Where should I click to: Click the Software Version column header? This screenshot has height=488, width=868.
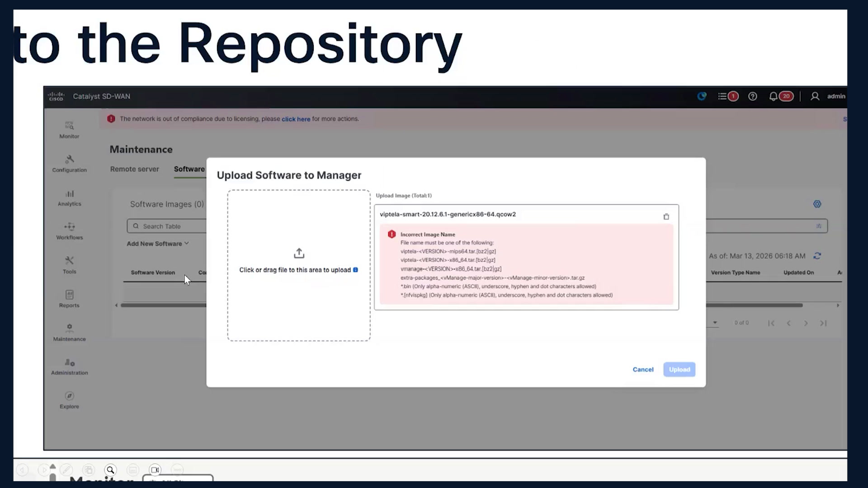(153, 272)
